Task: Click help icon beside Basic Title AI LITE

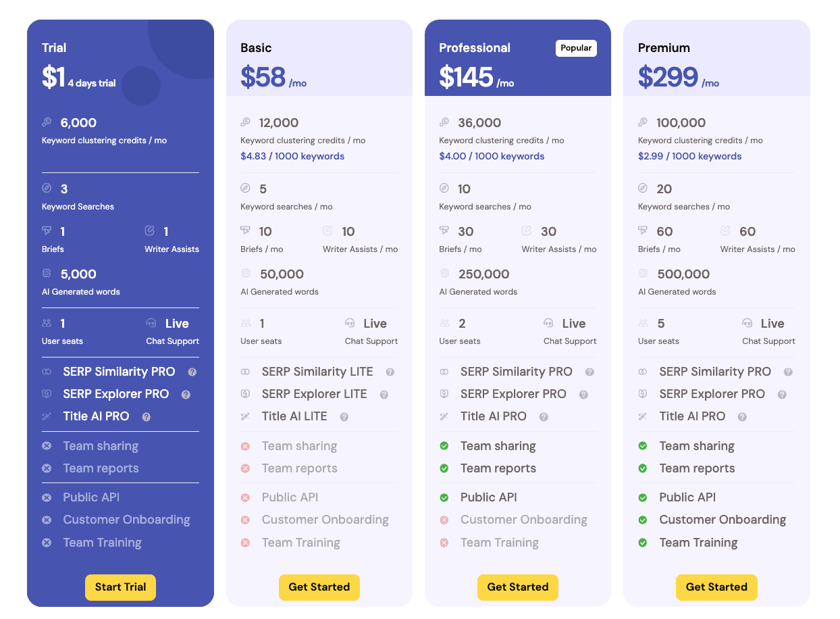Action: click(344, 417)
